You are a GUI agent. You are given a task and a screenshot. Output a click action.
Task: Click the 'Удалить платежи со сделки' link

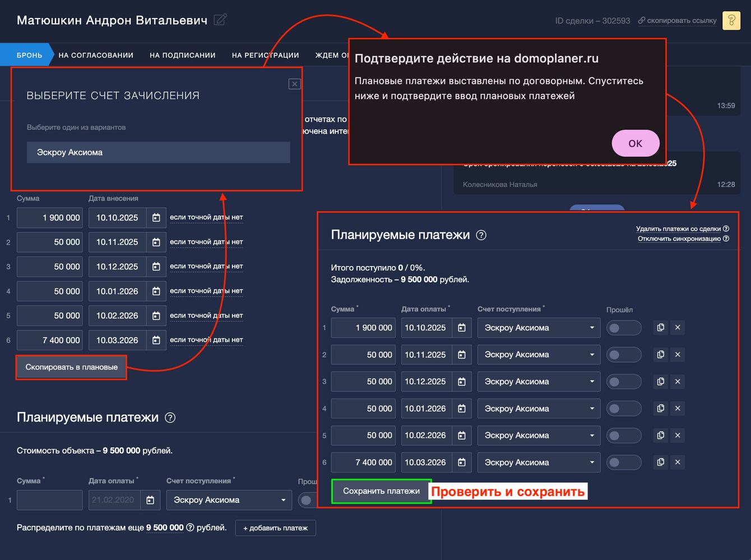click(x=678, y=228)
